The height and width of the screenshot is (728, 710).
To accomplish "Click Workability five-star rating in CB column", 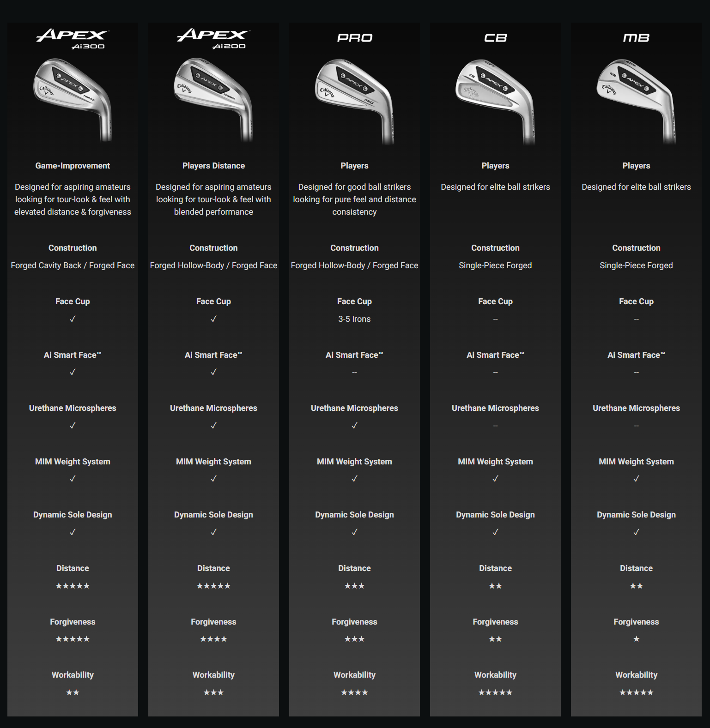I will click(495, 692).
